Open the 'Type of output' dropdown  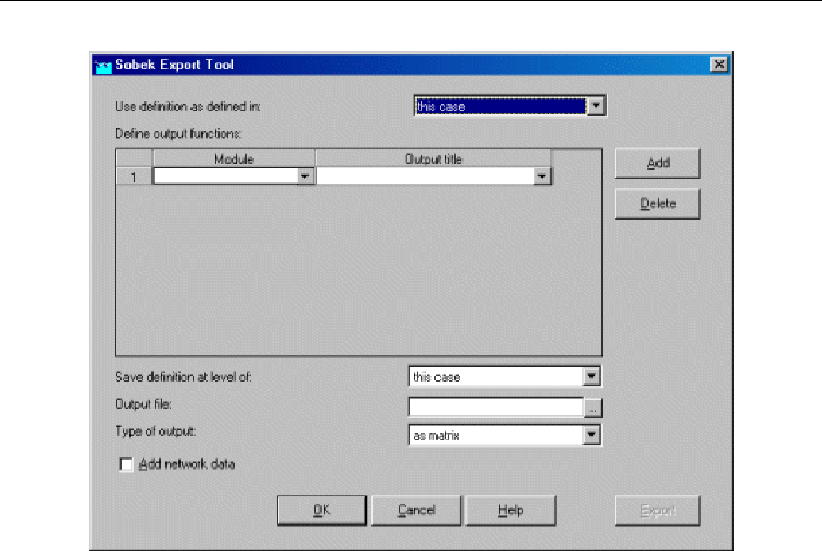(591, 435)
